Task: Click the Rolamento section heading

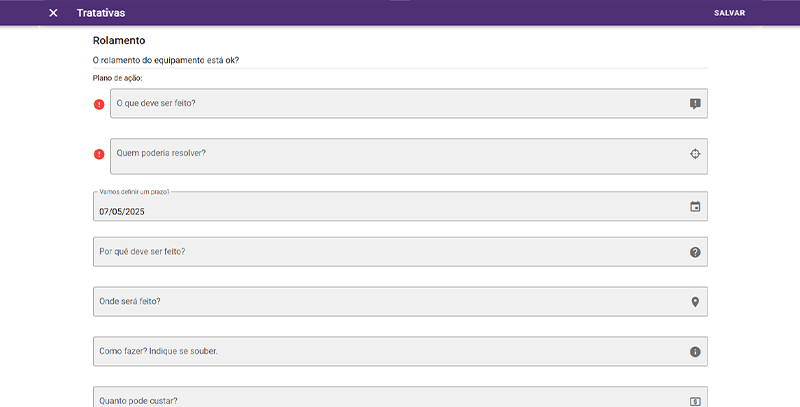Action: [119, 41]
